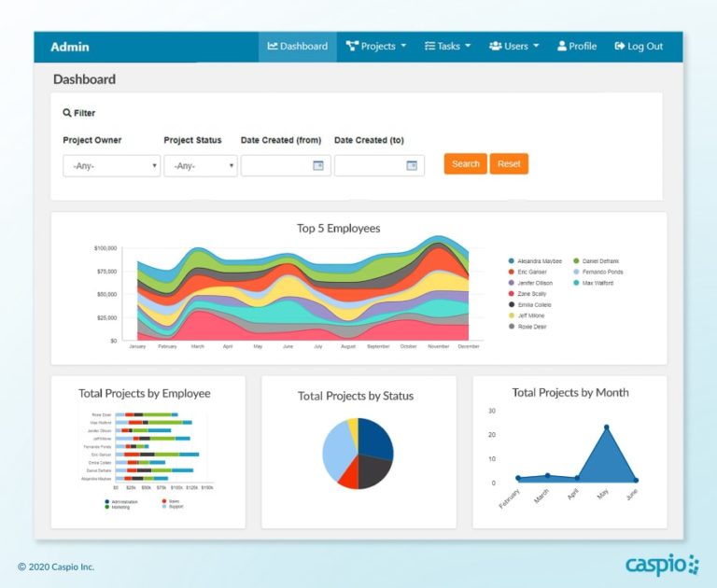Viewport: 717px width, 588px height.
Task: Toggle Alejandra Maybee series in chart legend
Action: [512, 261]
